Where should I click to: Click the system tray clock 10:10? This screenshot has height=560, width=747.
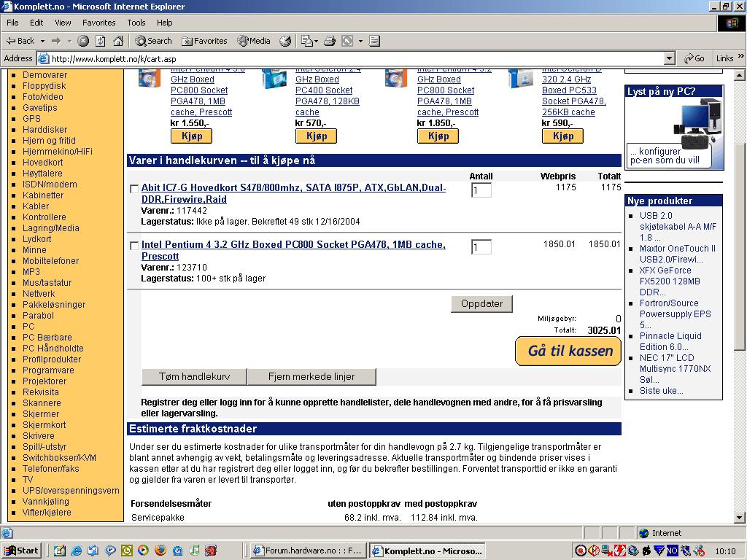click(725, 551)
